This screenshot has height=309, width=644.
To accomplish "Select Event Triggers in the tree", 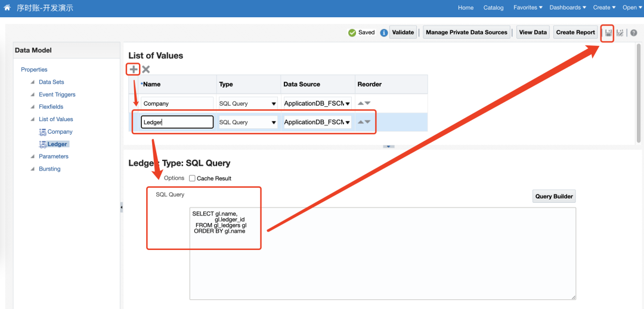I will (57, 94).
